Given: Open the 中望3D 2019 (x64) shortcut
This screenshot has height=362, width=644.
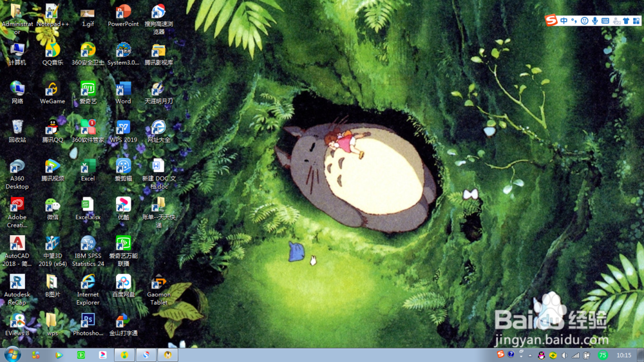Looking at the screenshot, I should (x=53, y=251).
